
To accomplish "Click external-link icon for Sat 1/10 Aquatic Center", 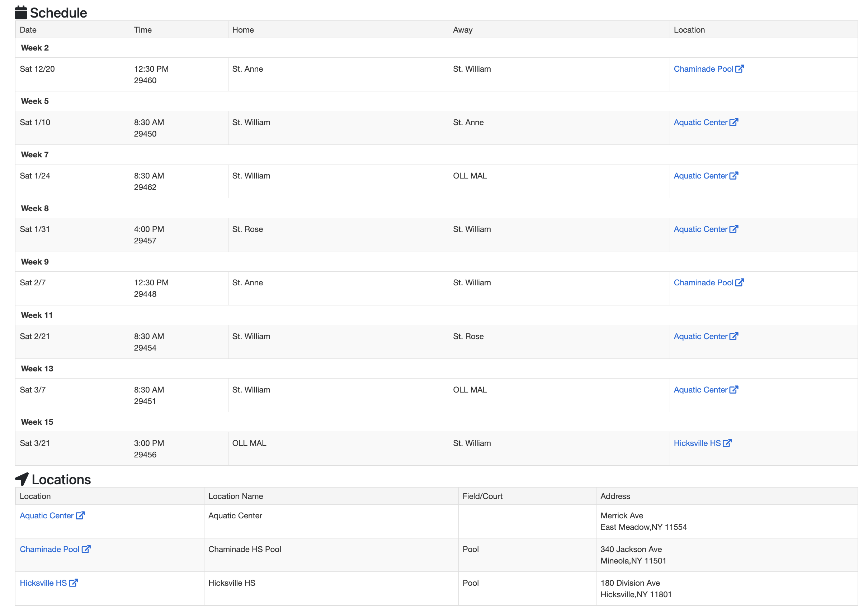I will tap(733, 122).
